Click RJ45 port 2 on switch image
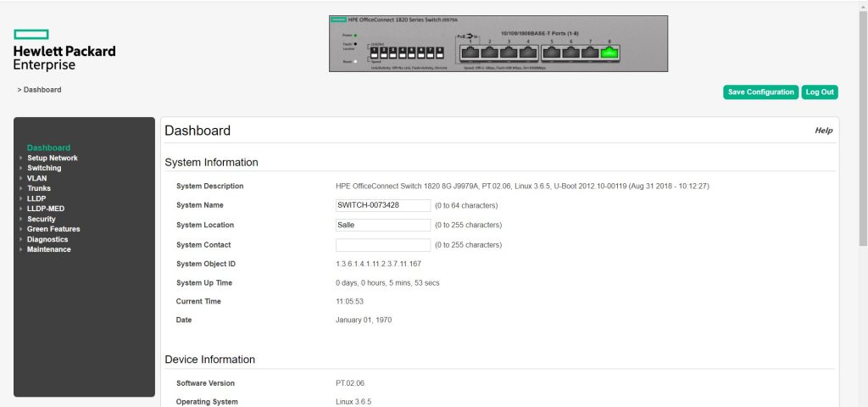The width and height of the screenshot is (868, 407). 490,53
